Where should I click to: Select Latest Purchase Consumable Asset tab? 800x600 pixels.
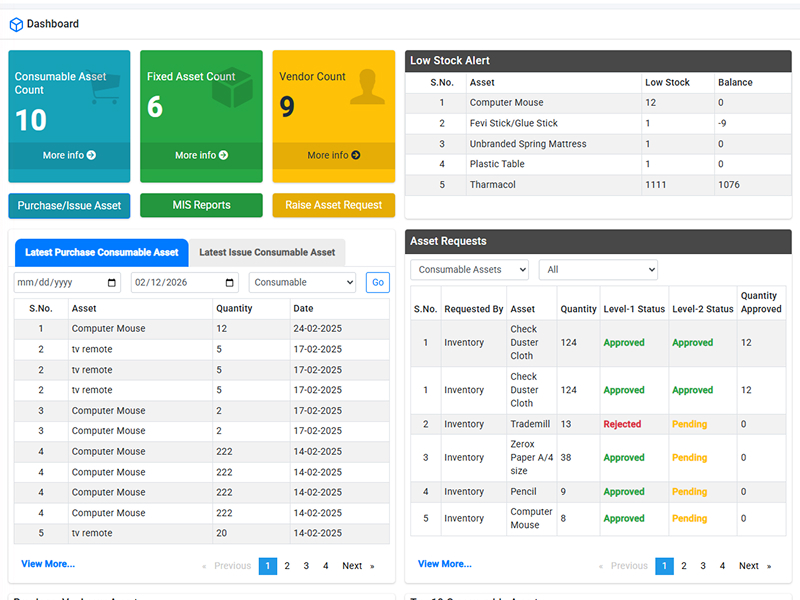[102, 253]
